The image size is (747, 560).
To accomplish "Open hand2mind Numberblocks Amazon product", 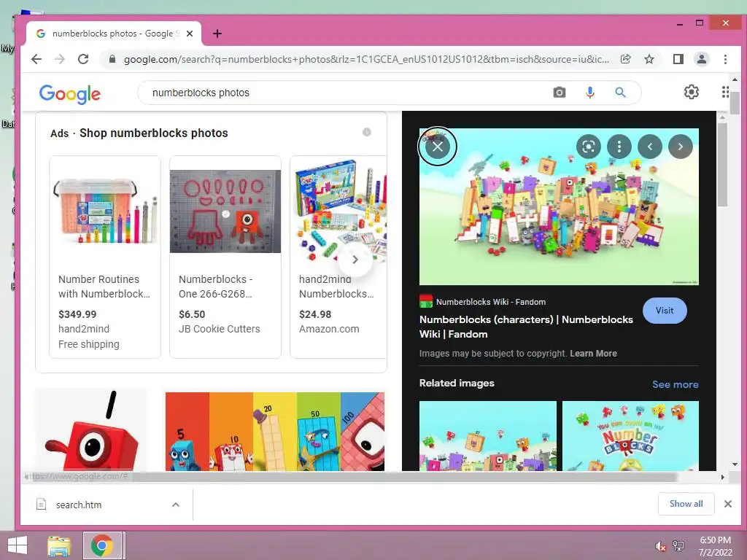I will pos(338,257).
